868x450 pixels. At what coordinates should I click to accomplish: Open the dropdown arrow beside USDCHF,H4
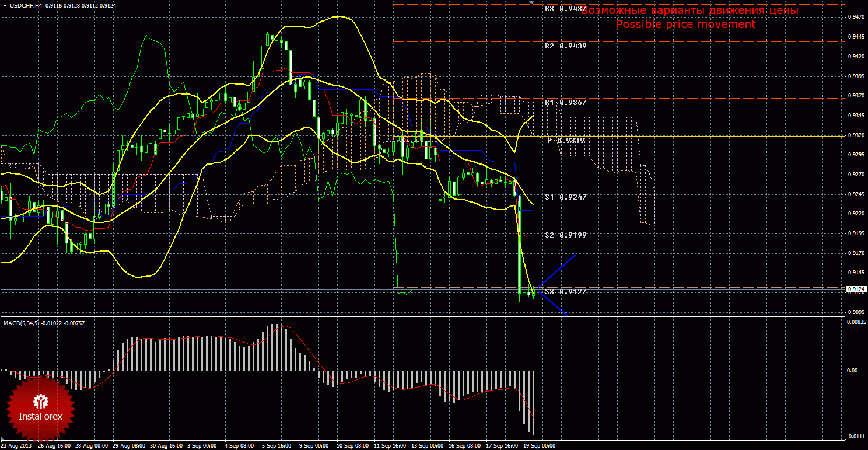5,5
